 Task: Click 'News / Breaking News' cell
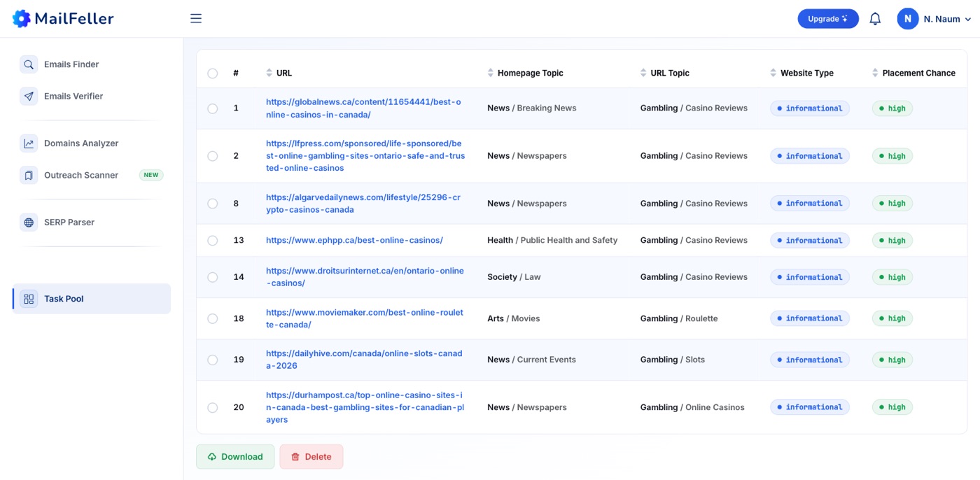[532, 108]
